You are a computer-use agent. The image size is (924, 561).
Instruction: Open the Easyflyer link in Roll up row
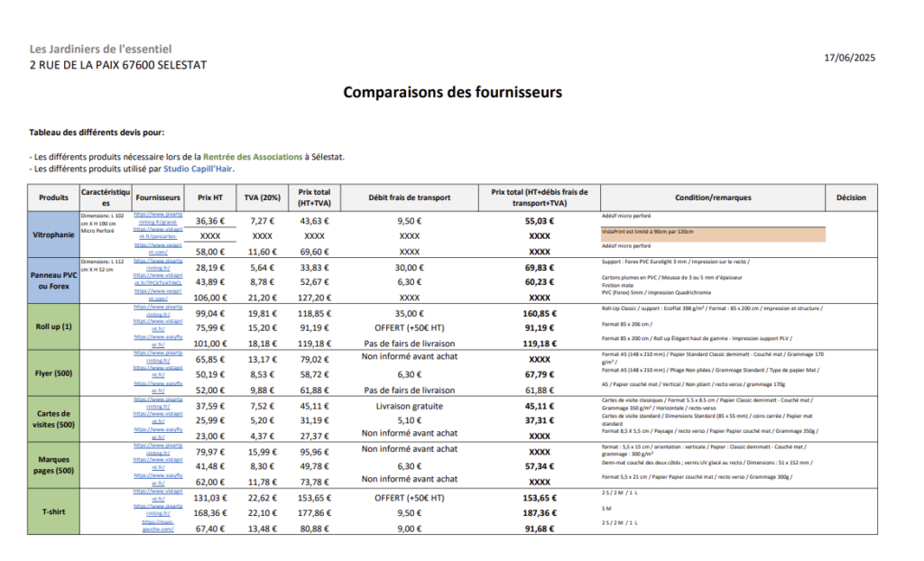pos(158,341)
